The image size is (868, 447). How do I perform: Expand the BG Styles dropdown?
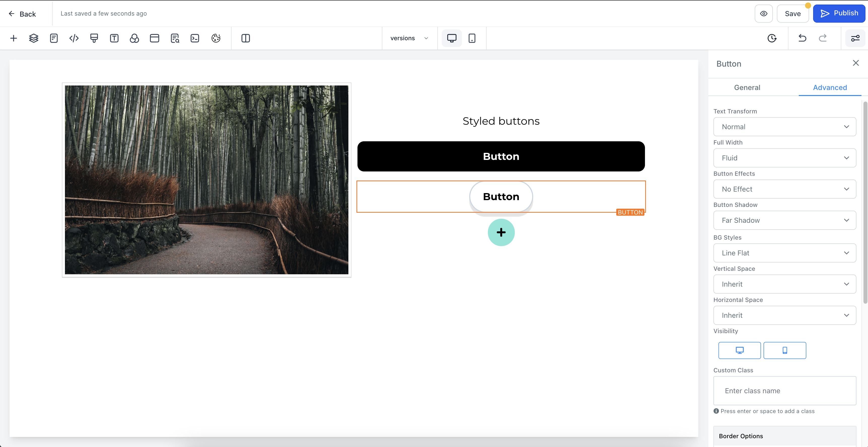point(784,253)
